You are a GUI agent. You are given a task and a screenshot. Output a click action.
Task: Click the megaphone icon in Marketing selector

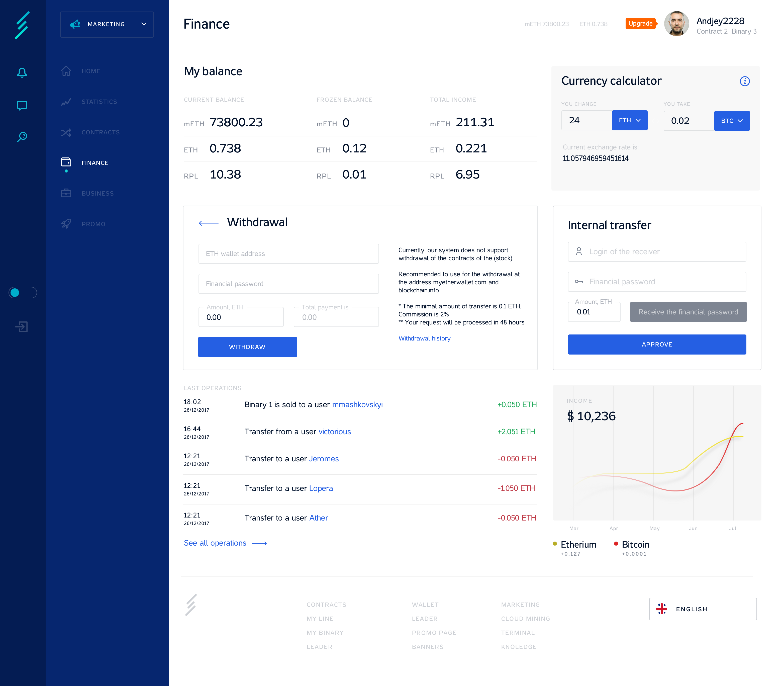click(75, 24)
